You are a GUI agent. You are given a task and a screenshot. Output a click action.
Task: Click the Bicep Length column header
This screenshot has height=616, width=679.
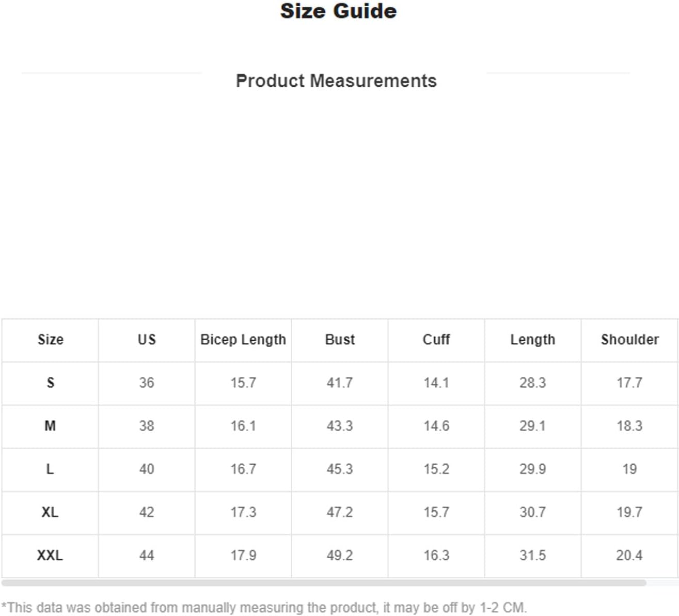243,340
